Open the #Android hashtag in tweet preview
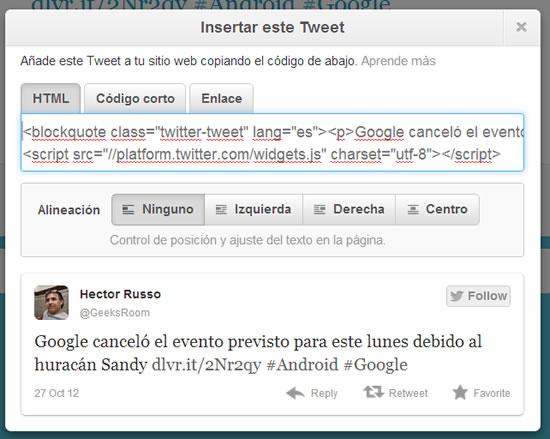 point(302,365)
